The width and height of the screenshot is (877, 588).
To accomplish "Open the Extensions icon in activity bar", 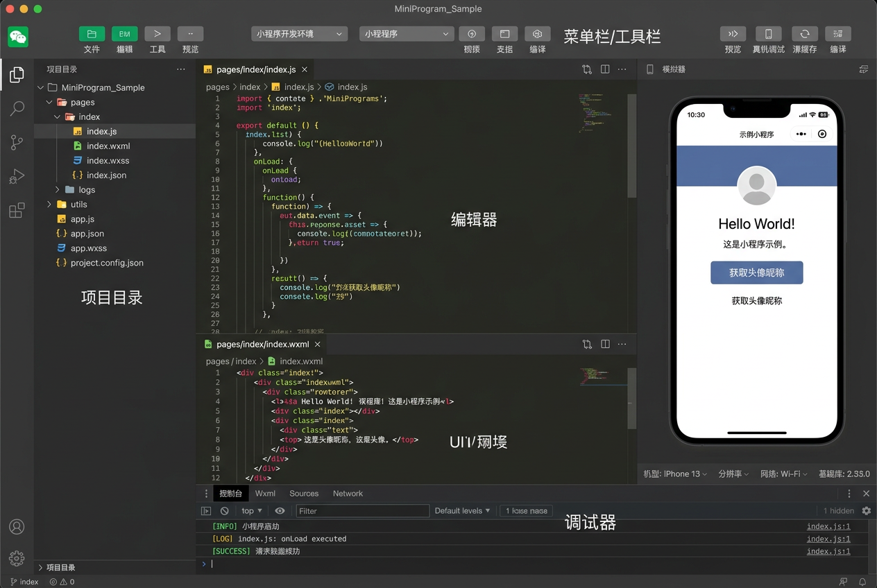I will [17, 210].
